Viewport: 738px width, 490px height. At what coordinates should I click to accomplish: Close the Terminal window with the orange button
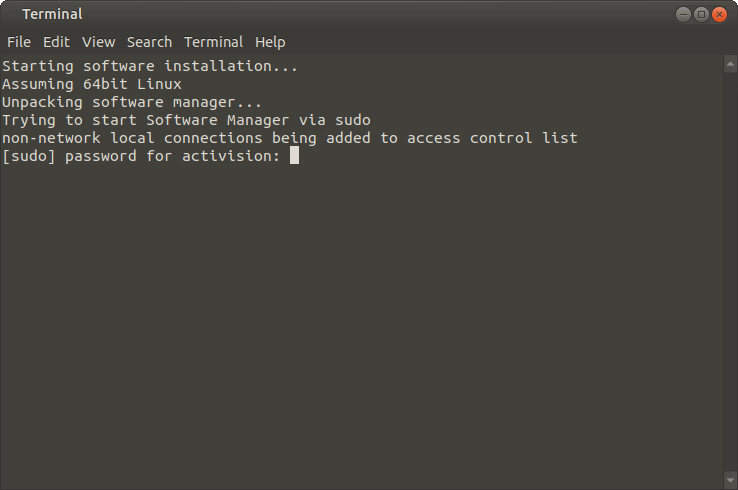719,14
